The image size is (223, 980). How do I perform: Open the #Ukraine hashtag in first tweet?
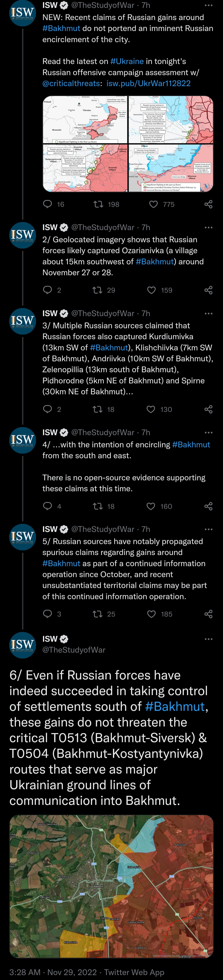tap(127, 61)
